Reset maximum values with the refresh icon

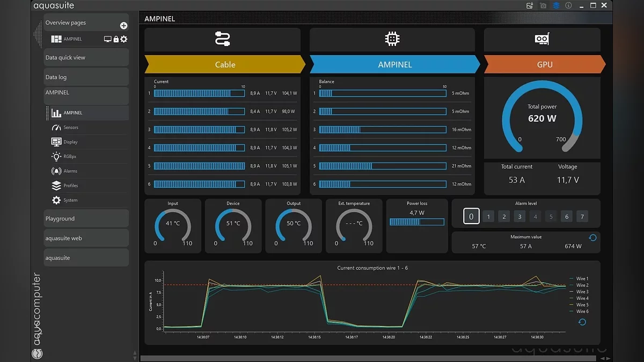592,238
